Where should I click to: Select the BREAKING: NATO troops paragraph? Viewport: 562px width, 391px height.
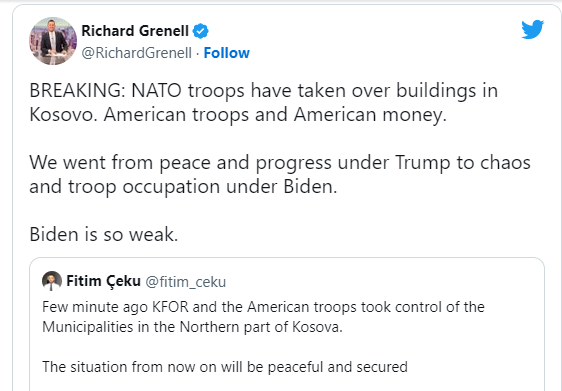click(x=263, y=102)
